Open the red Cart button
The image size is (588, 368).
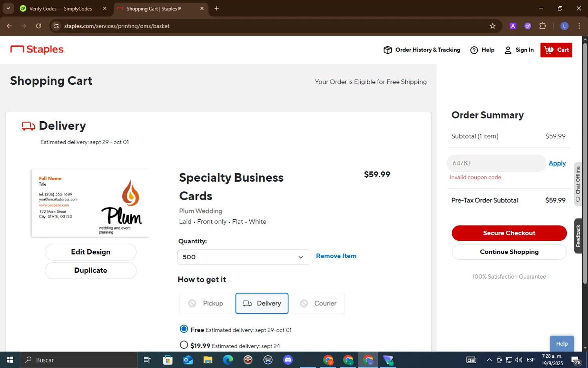[x=556, y=50]
